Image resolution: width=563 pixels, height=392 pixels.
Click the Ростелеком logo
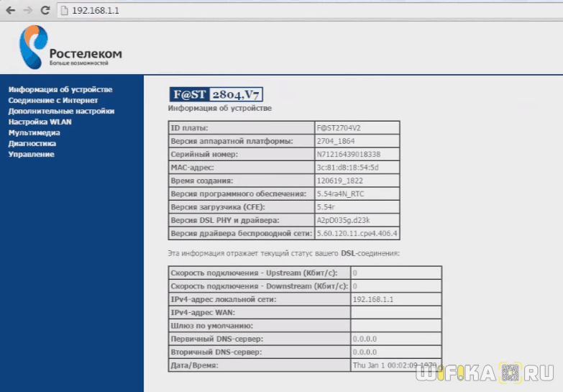click(70, 47)
